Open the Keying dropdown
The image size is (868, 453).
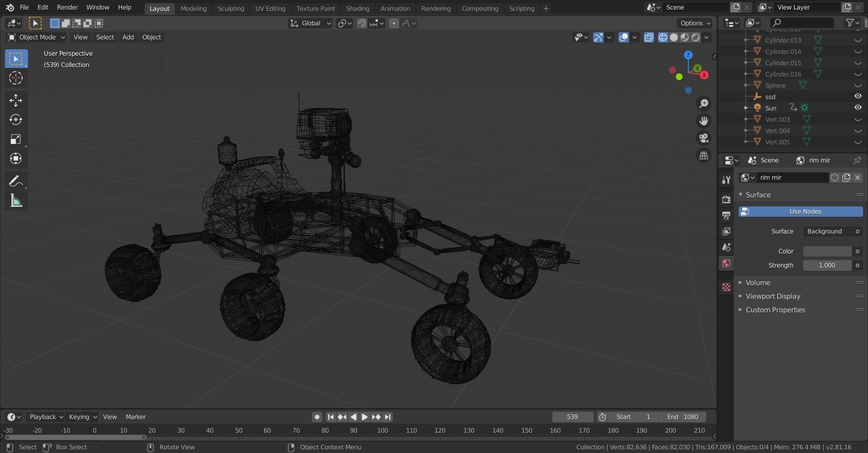(x=82, y=417)
